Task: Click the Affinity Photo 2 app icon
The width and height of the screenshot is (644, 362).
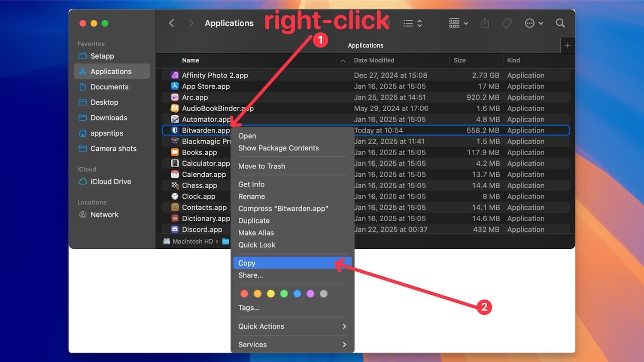Action: (175, 75)
